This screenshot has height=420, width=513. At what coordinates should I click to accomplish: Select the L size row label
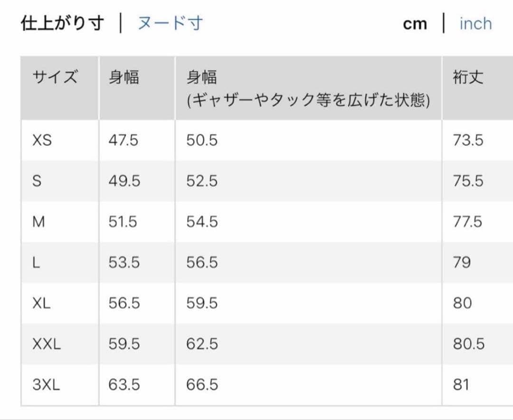click(x=36, y=262)
